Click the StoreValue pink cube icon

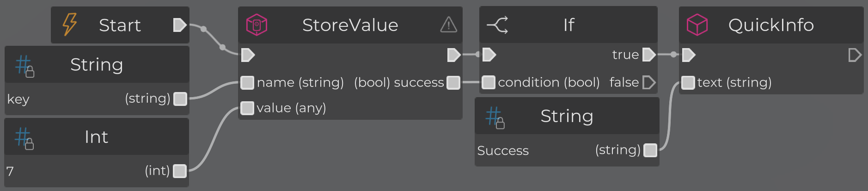[x=257, y=25]
